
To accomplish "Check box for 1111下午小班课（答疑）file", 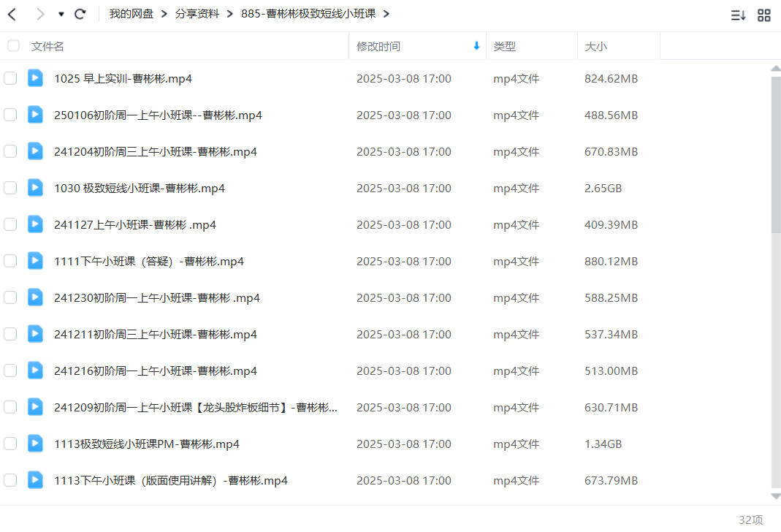I will point(10,261).
